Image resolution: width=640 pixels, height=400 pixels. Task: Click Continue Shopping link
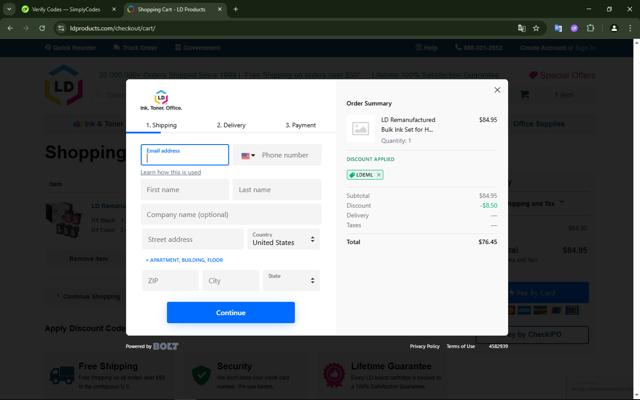pos(88,296)
